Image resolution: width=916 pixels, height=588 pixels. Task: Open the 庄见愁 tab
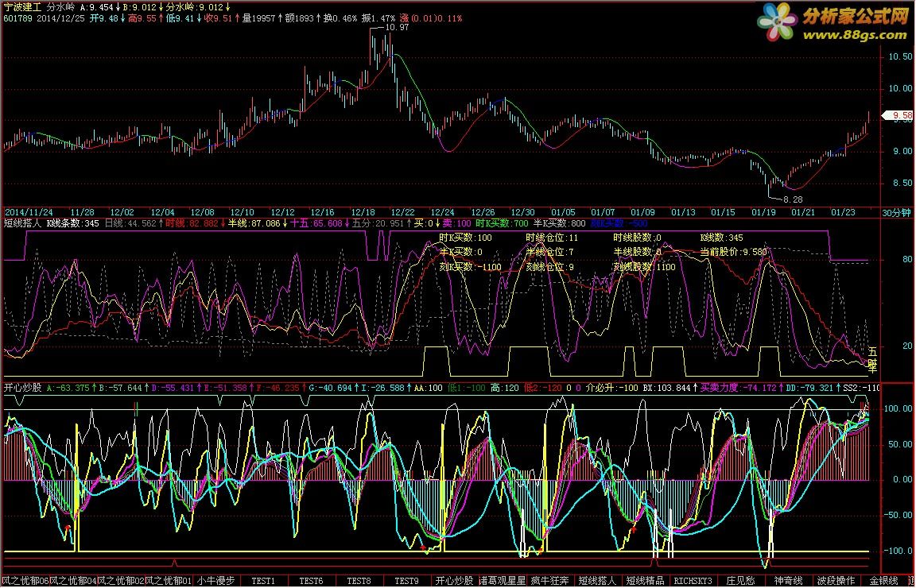coord(741,581)
